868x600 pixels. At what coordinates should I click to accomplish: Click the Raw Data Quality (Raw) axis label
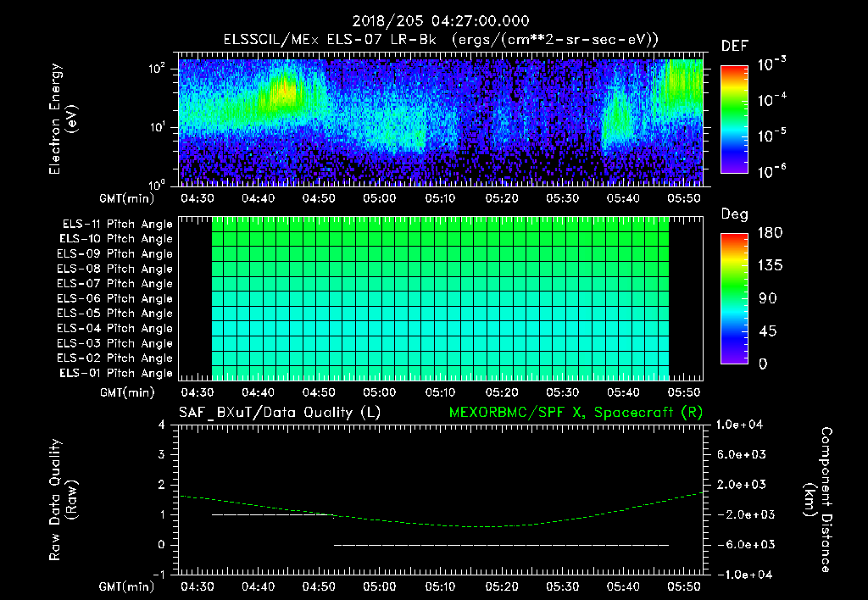(63, 500)
